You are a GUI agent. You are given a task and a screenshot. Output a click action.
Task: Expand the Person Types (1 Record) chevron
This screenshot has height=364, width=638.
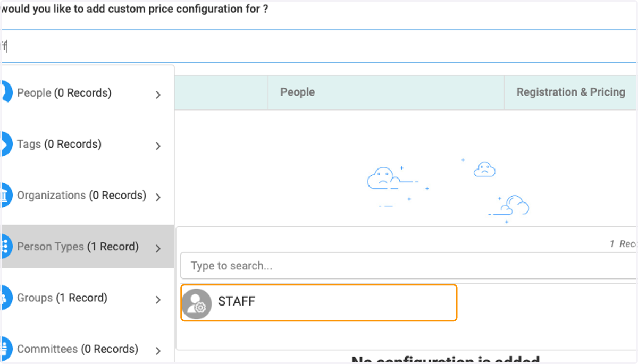(x=158, y=248)
